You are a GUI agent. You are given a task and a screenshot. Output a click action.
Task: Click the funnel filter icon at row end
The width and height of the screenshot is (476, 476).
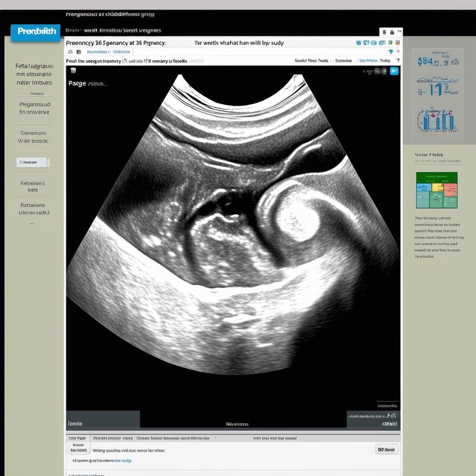[398, 60]
